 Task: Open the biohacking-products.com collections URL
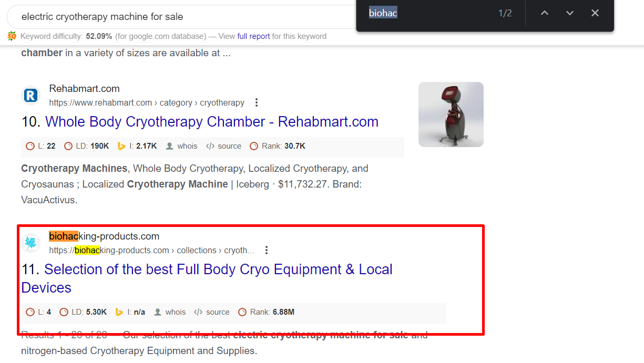pyautogui.click(x=151, y=250)
